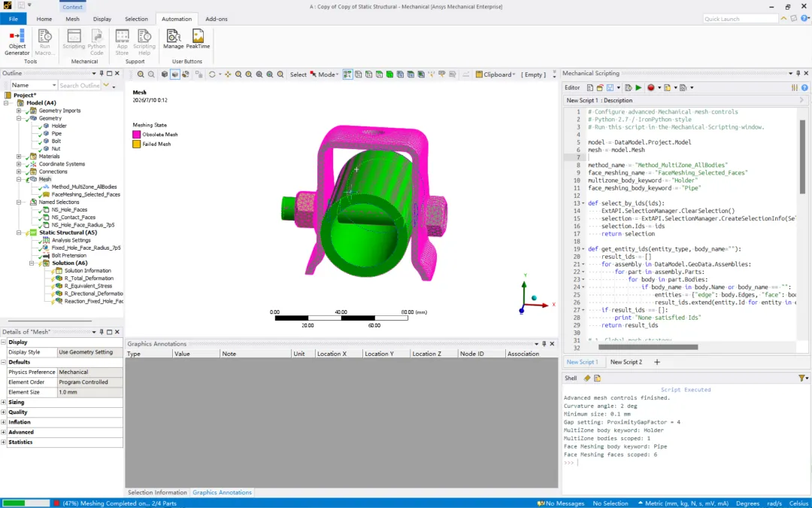Viewport: 812px width, 508px height.
Task: Open a script file in the Editor toolbar
Action: (x=600, y=87)
